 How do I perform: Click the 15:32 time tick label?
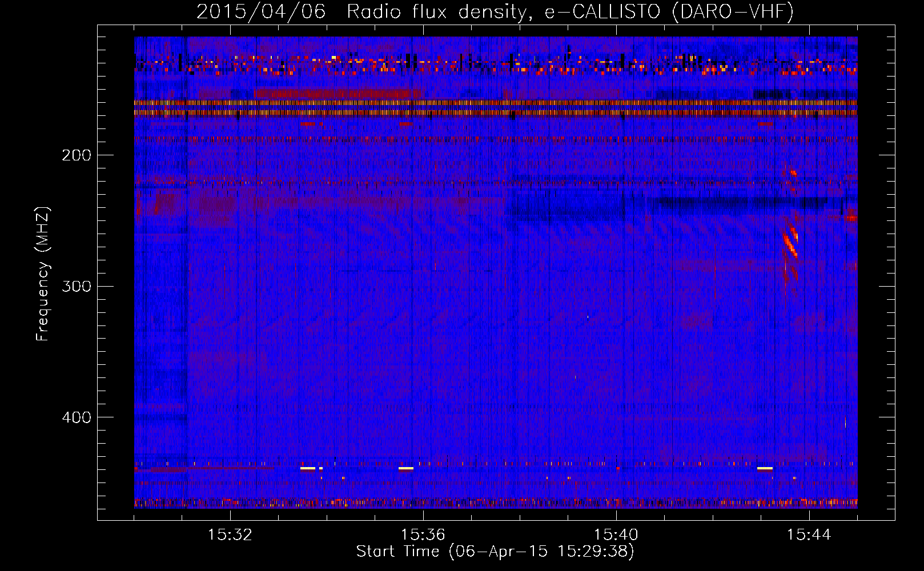pos(230,534)
